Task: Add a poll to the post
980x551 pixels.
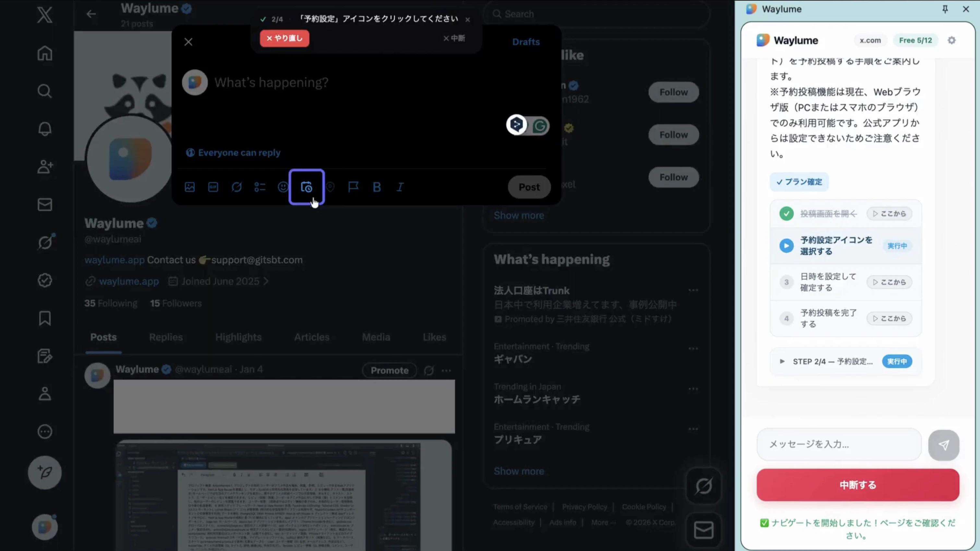Action: point(260,187)
